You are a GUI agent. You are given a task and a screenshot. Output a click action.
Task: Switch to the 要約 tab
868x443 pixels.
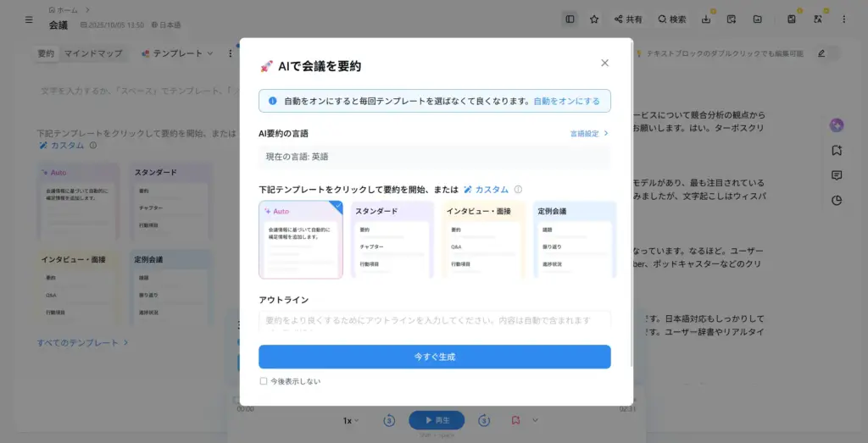(x=46, y=53)
